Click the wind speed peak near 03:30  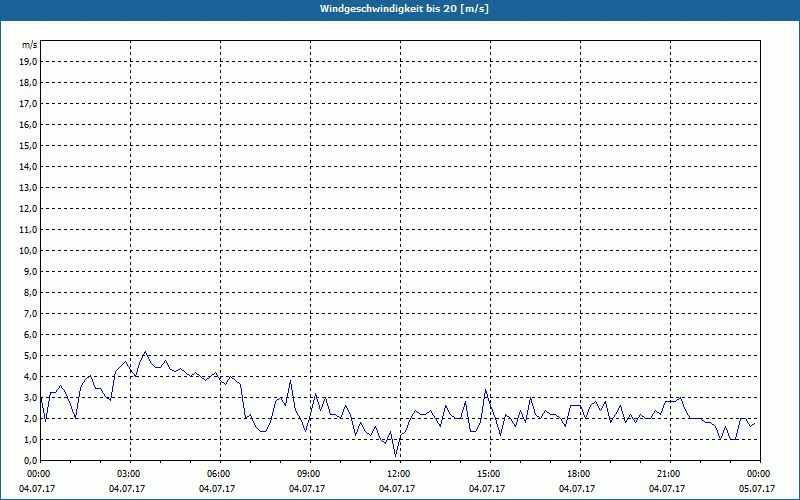(145, 352)
